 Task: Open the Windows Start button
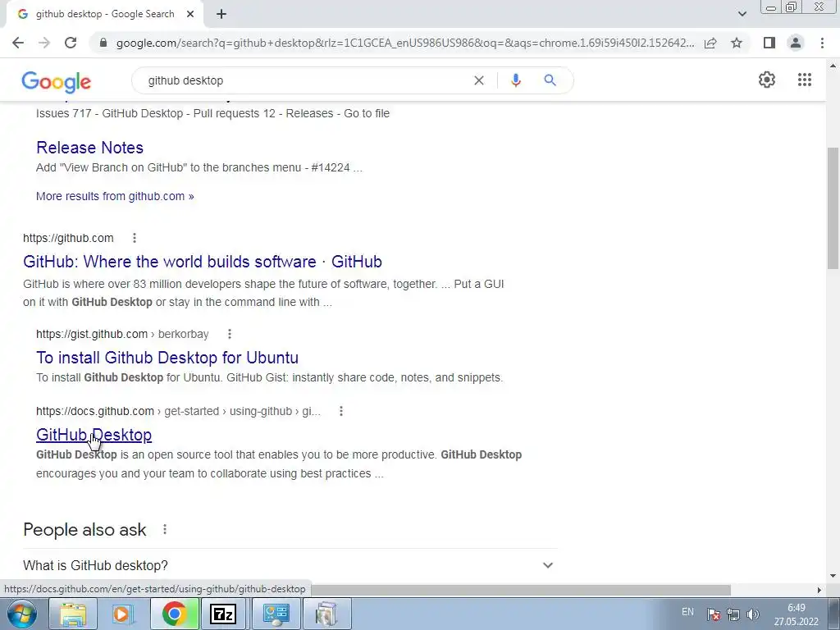pos(22,614)
